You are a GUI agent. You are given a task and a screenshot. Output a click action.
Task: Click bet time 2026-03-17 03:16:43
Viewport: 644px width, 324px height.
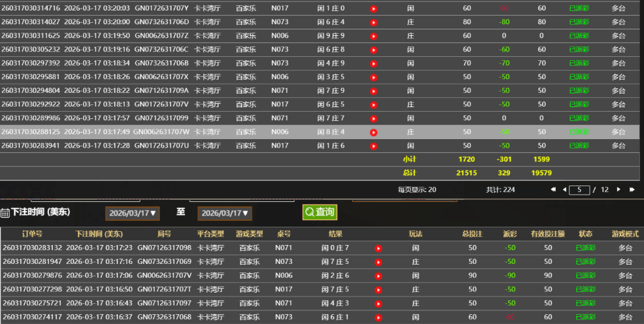pos(99,302)
